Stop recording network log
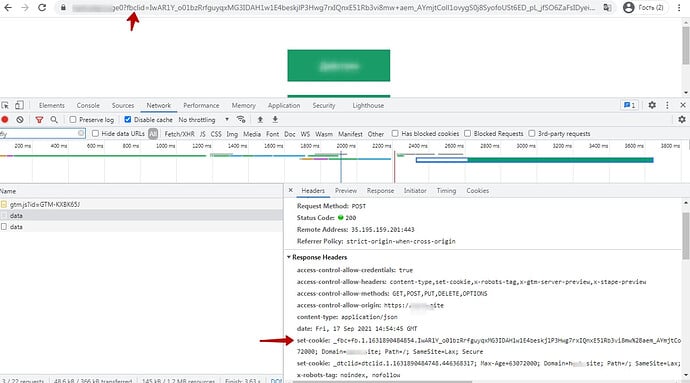The image size is (690, 383). [5, 119]
